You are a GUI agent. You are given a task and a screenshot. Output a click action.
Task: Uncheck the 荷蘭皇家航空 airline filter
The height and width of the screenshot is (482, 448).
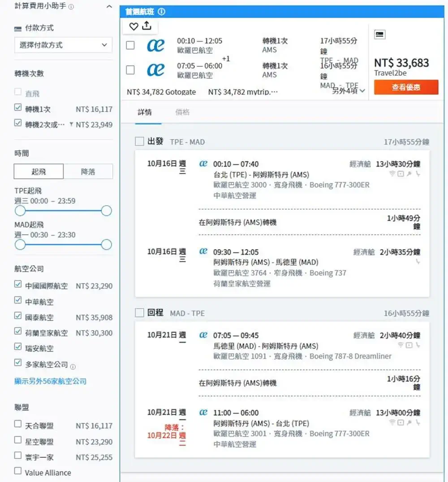coord(18,331)
